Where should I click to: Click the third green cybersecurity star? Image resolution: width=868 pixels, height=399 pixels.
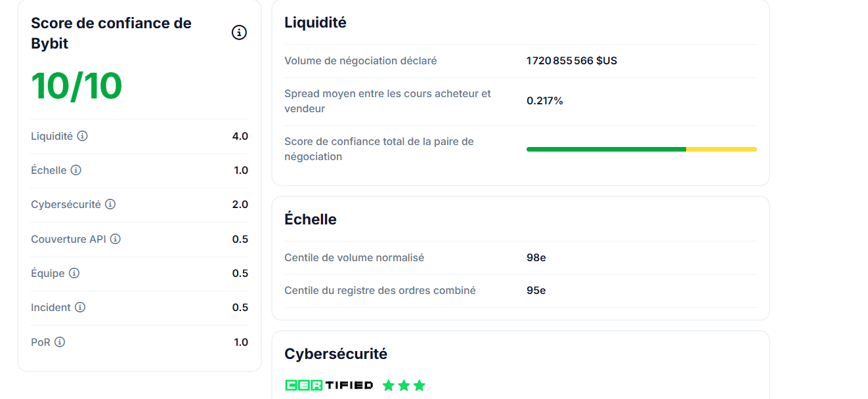(420, 385)
